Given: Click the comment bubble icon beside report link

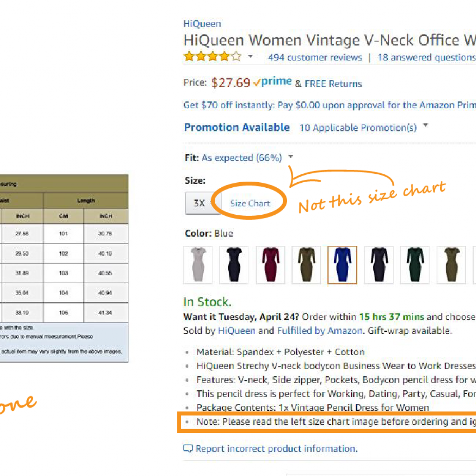Looking at the screenshot, I should tap(187, 448).
